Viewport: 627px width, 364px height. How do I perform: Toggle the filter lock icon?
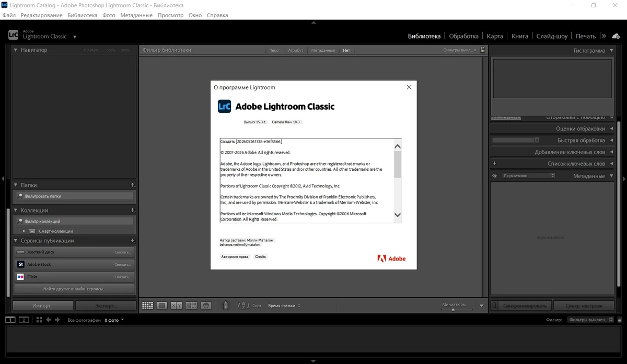[x=483, y=50]
